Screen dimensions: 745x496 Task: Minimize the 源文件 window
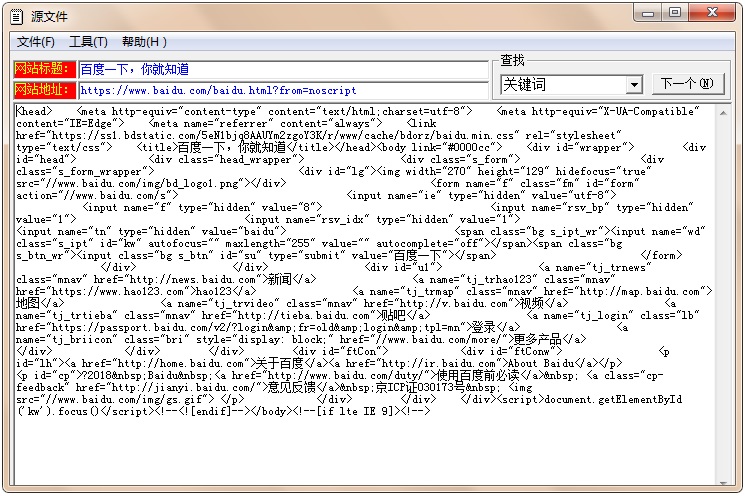648,13
